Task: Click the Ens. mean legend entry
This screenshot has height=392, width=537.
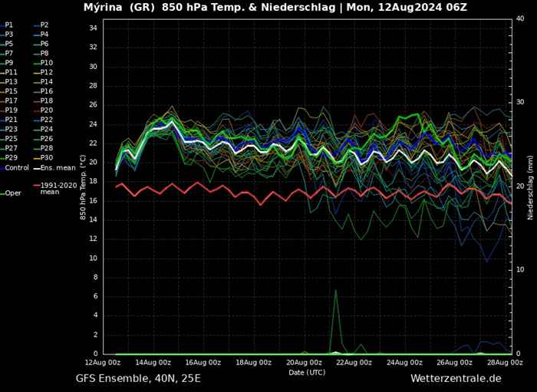Action: (x=57, y=167)
